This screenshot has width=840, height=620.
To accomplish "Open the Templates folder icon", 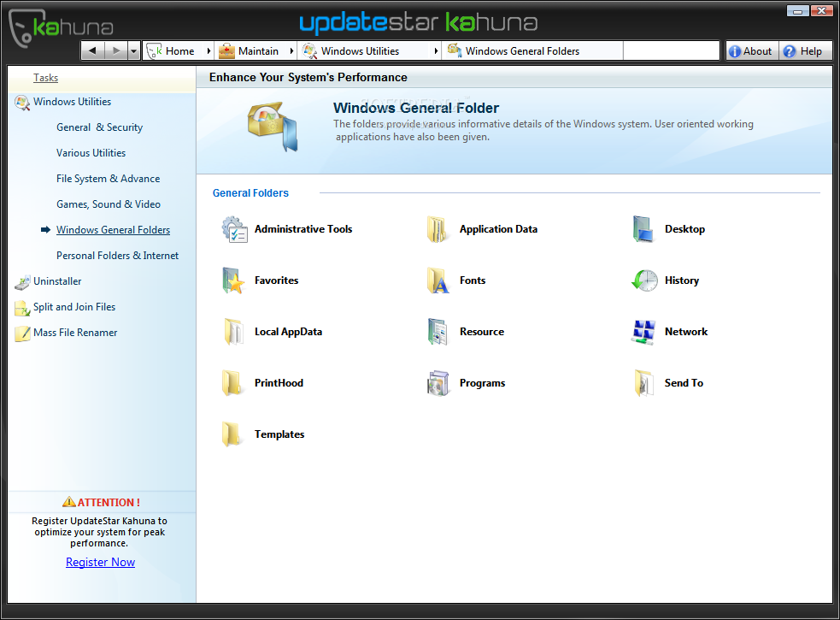I will coord(232,434).
